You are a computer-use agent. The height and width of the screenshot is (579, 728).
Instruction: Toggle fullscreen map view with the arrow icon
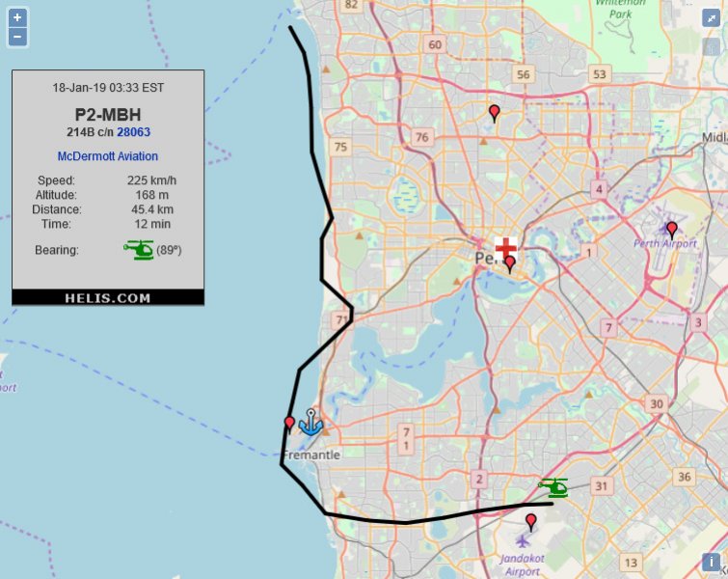[x=712, y=17]
